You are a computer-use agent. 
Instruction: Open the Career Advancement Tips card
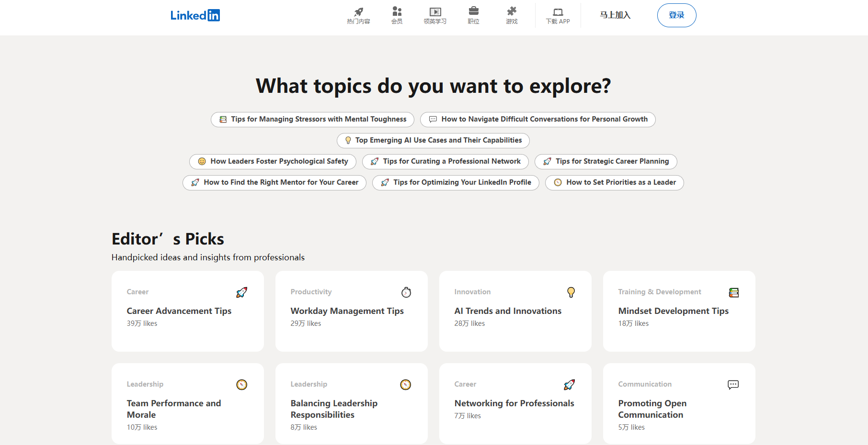point(187,311)
